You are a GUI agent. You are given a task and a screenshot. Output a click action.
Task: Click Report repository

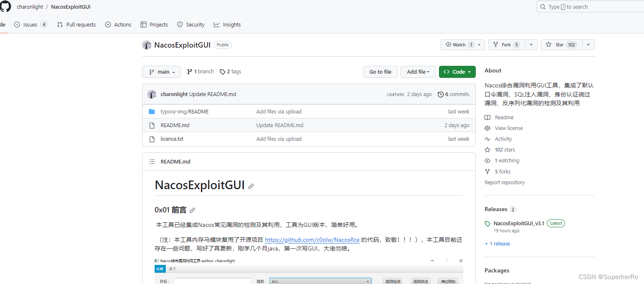[x=505, y=182]
